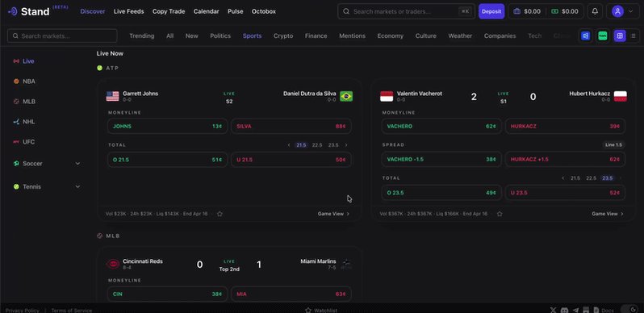The height and width of the screenshot is (313, 644).
Task: Open the X social link in footer
Action: (553, 310)
